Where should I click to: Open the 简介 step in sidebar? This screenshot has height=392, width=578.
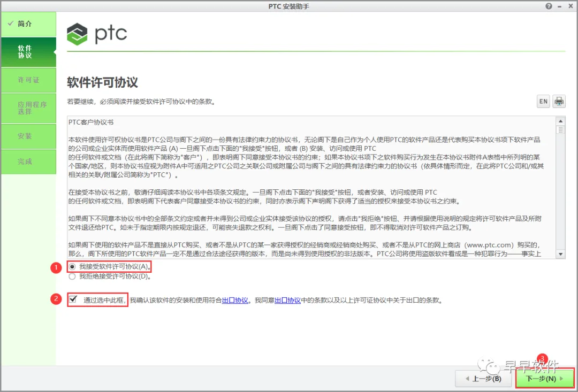[28, 24]
